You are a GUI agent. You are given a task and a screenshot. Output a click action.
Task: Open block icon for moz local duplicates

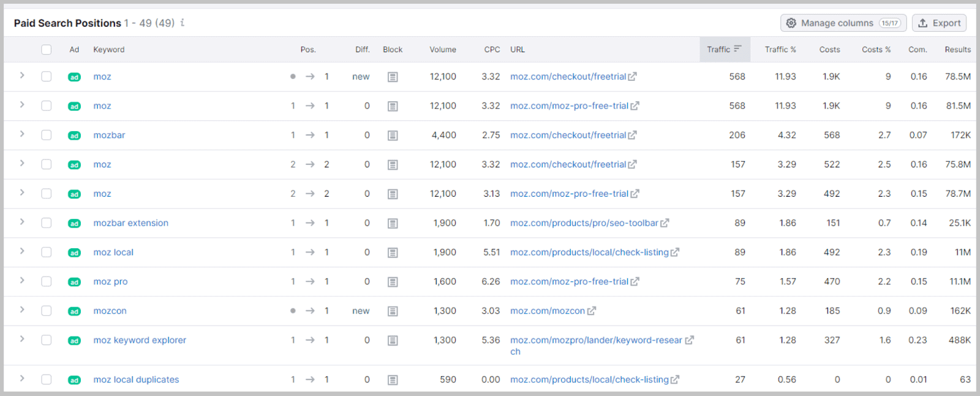tap(393, 380)
